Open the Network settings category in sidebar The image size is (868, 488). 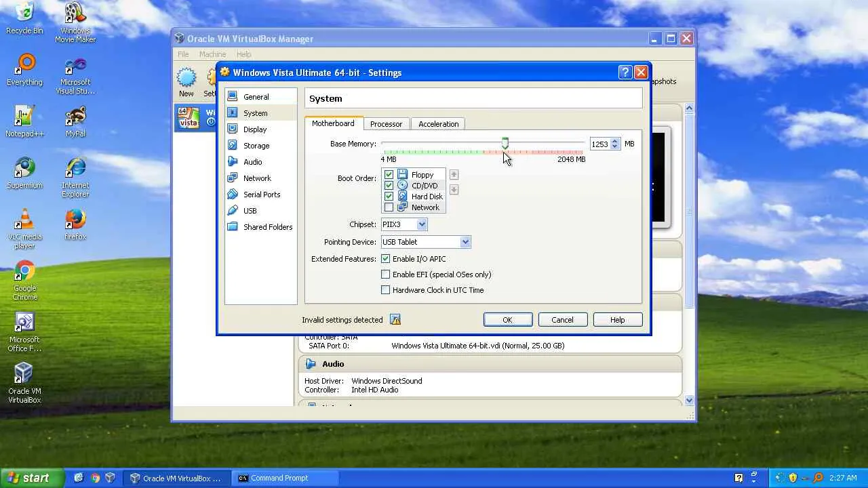click(x=261, y=178)
